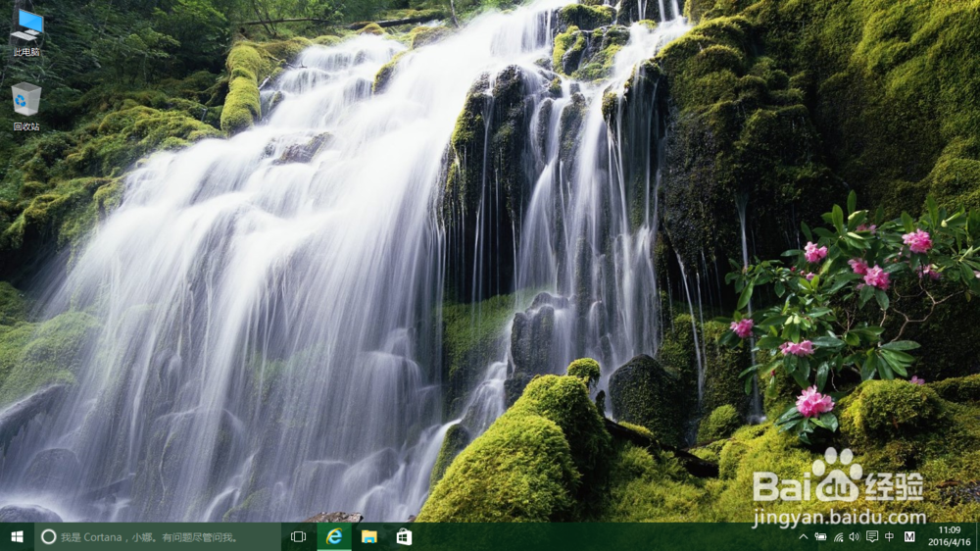Click the speaker volume tray icon
This screenshot has height=551, width=980.
(x=855, y=536)
